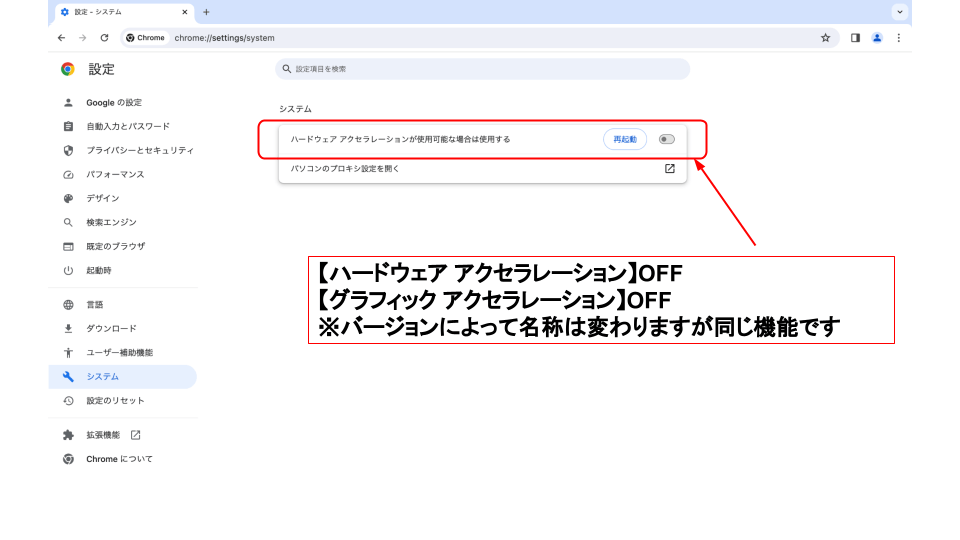Image resolution: width=960 pixels, height=540 pixels.
Task: Click the search magnifier icon in settings
Action: click(287, 69)
